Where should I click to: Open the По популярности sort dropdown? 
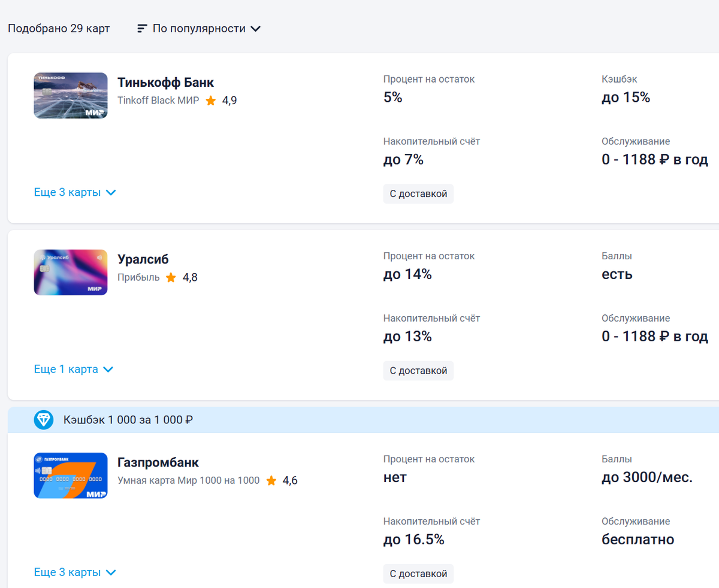tap(206, 29)
